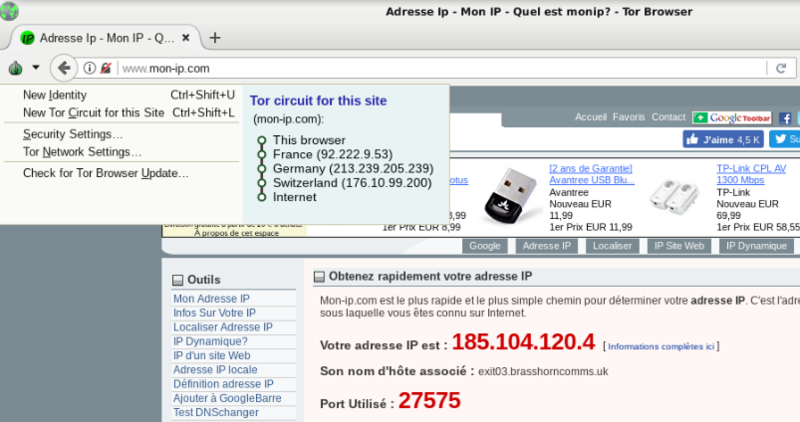The width and height of the screenshot is (800, 422).
Task: Click the Switzerland (176.10.99.200) relay entry
Action: (x=352, y=183)
